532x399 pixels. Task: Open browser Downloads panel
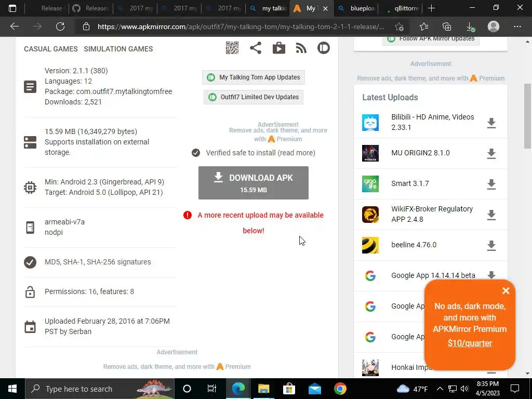point(470,26)
